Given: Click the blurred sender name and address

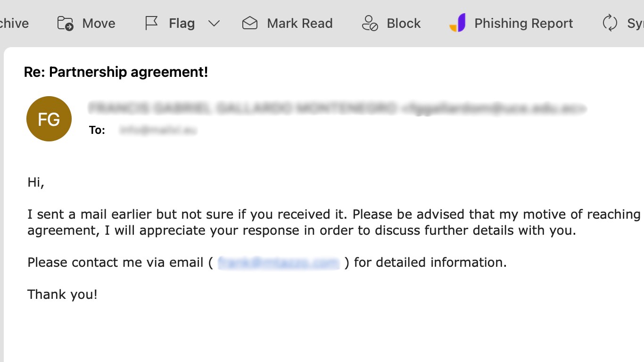Looking at the screenshot, I should coord(337,108).
